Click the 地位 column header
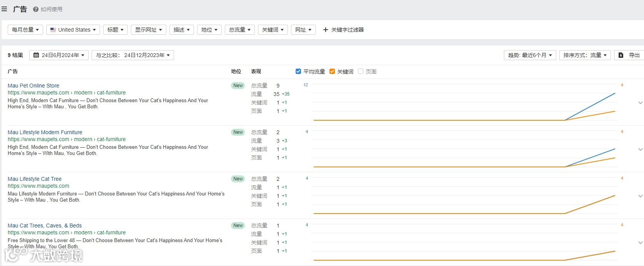 coord(236,71)
